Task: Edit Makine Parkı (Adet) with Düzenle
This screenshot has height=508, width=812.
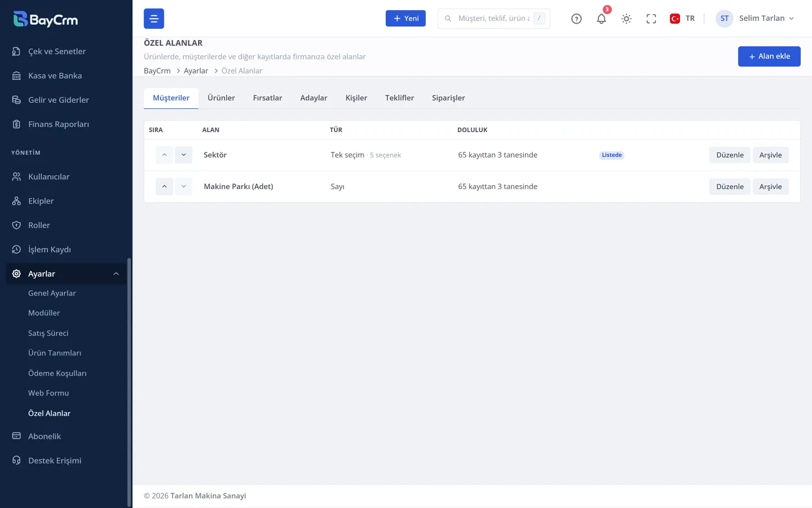Action: [730, 187]
